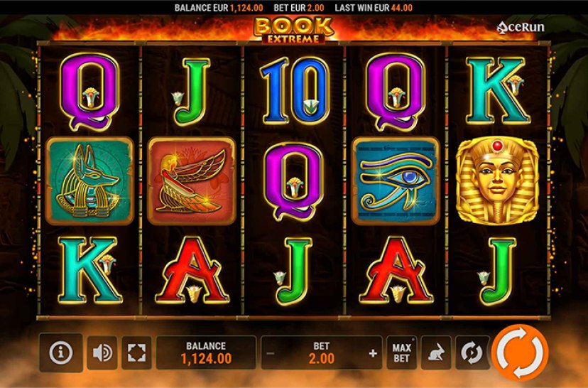
Task: Click the blue 10 symbol
Action: point(295,91)
